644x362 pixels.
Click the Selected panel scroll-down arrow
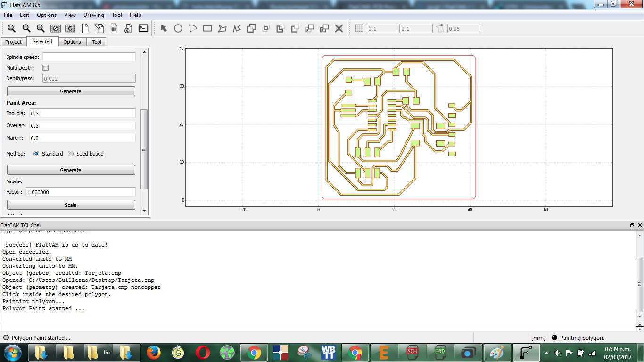(x=144, y=211)
